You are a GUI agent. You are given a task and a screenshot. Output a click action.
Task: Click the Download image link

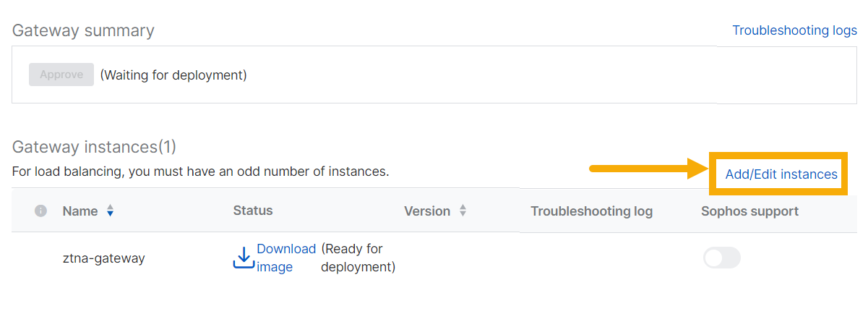point(285,258)
